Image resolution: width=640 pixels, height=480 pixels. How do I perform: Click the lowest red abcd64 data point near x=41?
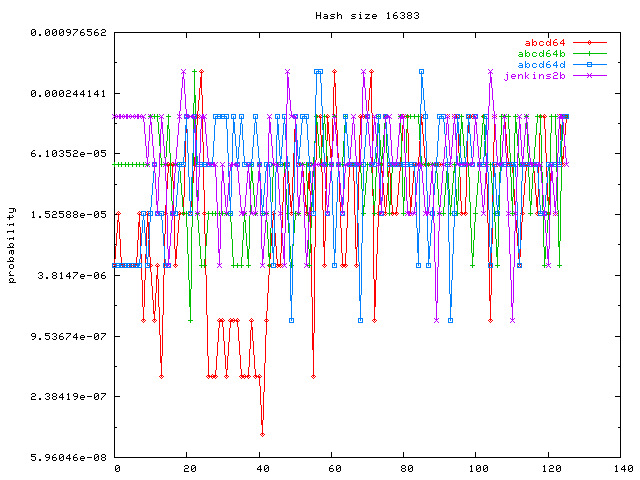[262, 435]
